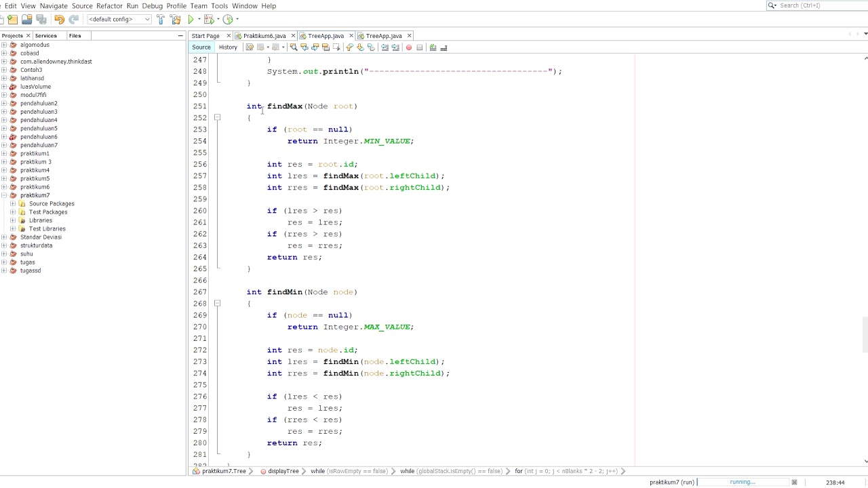Viewport: 868px width, 488px height.
Task: Expand the Test Packages node
Action: 12,212
